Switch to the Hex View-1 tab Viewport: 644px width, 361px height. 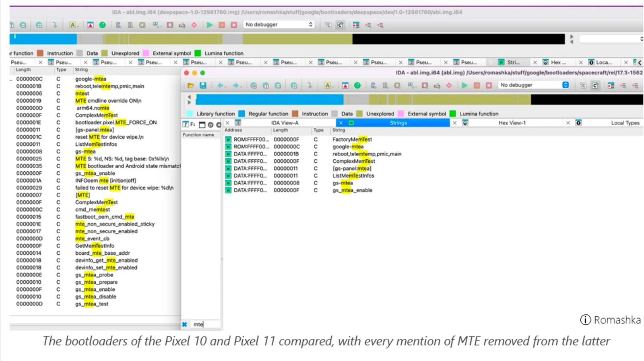(x=512, y=123)
